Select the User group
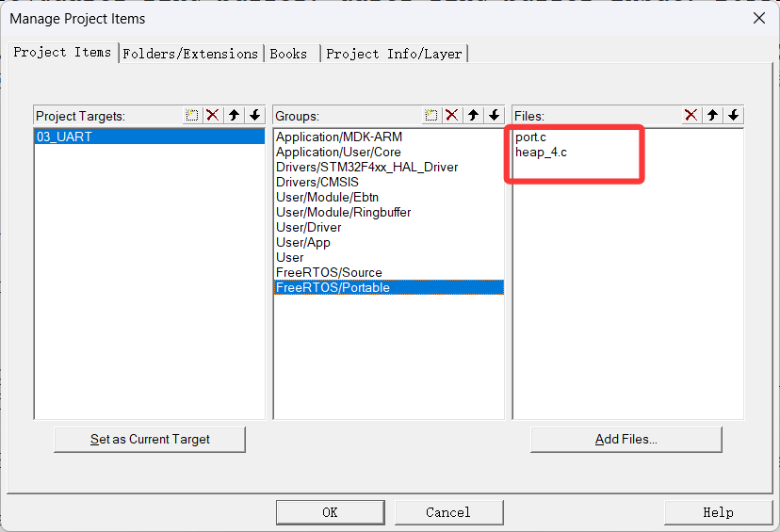This screenshot has width=780, height=532. (388, 258)
